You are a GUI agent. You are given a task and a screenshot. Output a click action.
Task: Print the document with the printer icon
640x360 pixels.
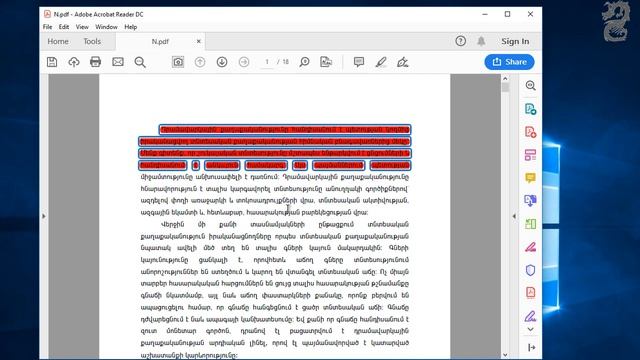pyautogui.click(x=96, y=62)
